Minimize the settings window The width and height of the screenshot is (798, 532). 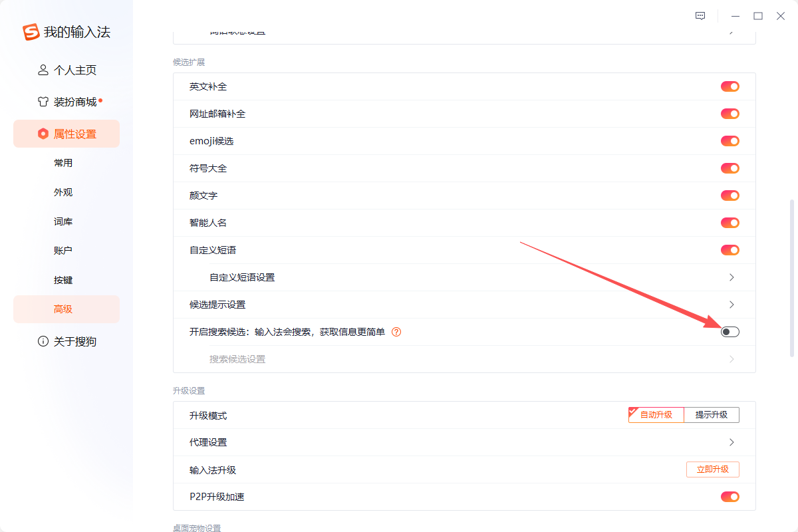point(735,16)
